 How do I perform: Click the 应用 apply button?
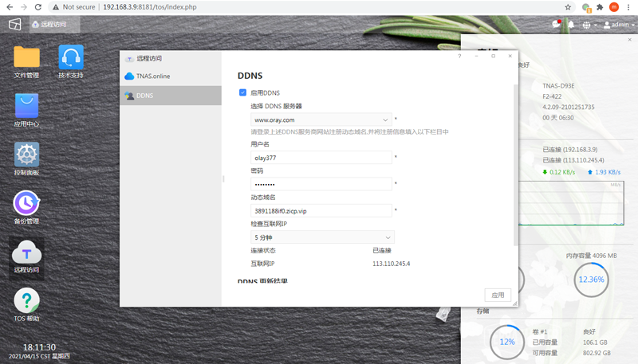(498, 295)
